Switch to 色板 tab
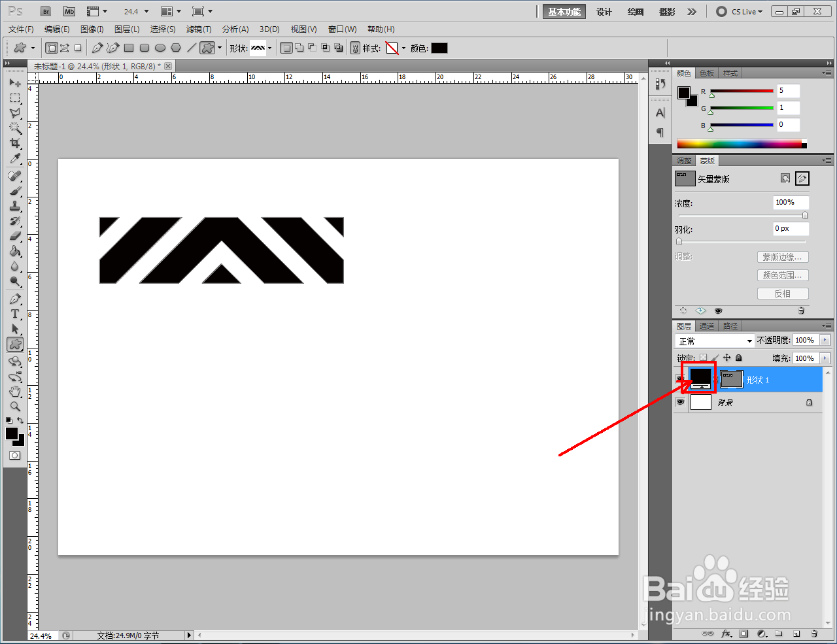Screen dimensions: 837x644 [x=707, y=73]
